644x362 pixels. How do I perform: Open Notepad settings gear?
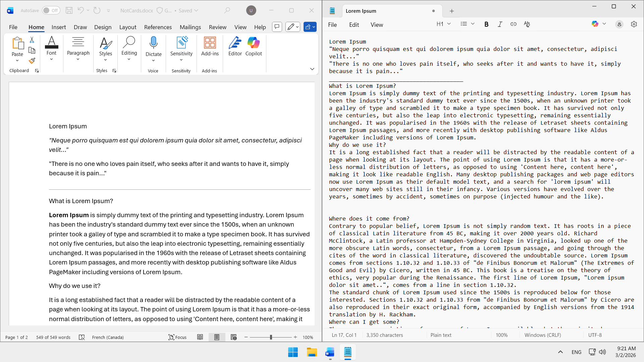634,24
